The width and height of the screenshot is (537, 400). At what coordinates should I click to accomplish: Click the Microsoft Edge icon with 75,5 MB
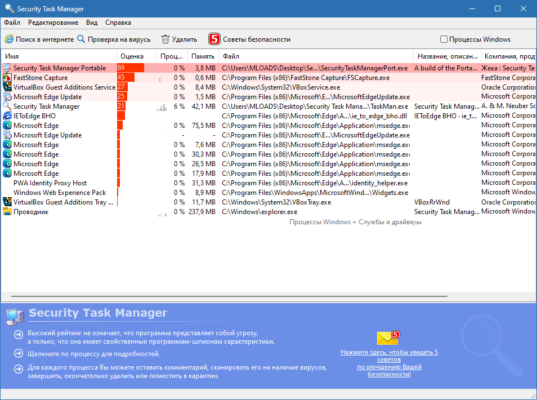point(7,125)
